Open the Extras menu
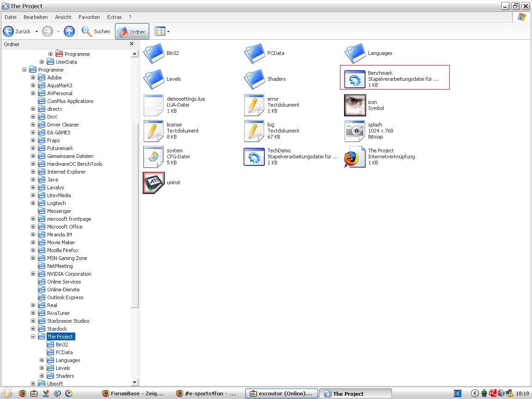This screenshot has width=532, height=399. (115, 17)
